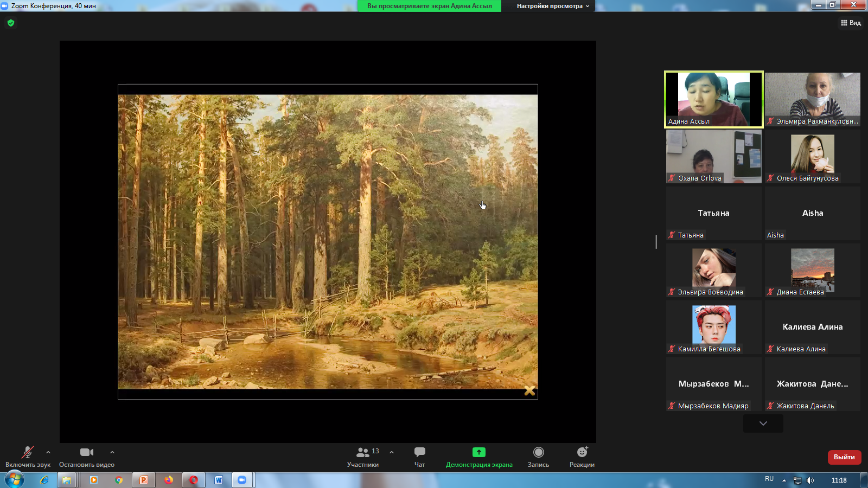Screen dimensions: 868x488
Task: Select Камилла Бегешова participant tile
Action: click(714, 327)
